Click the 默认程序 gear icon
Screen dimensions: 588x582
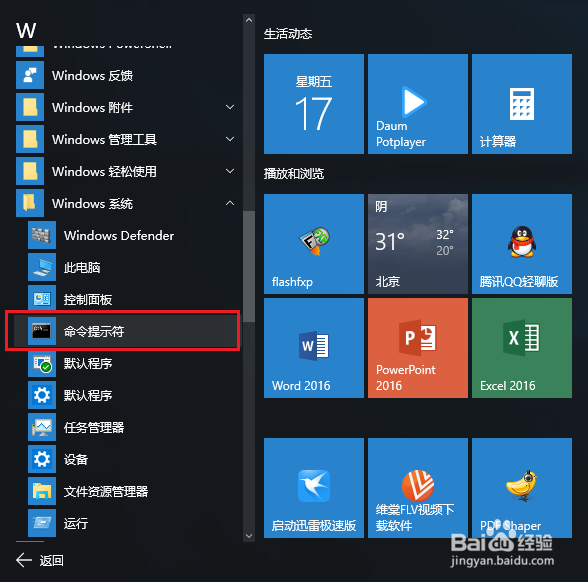point(42,395)
